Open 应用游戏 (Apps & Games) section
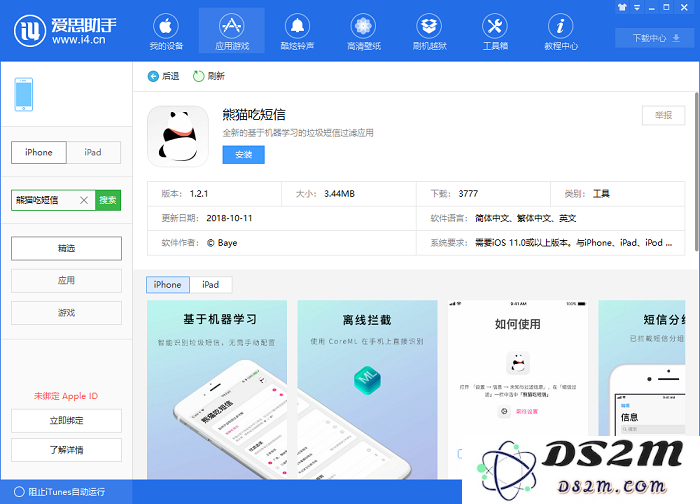700x504 pixels. [x=232, y=31]
